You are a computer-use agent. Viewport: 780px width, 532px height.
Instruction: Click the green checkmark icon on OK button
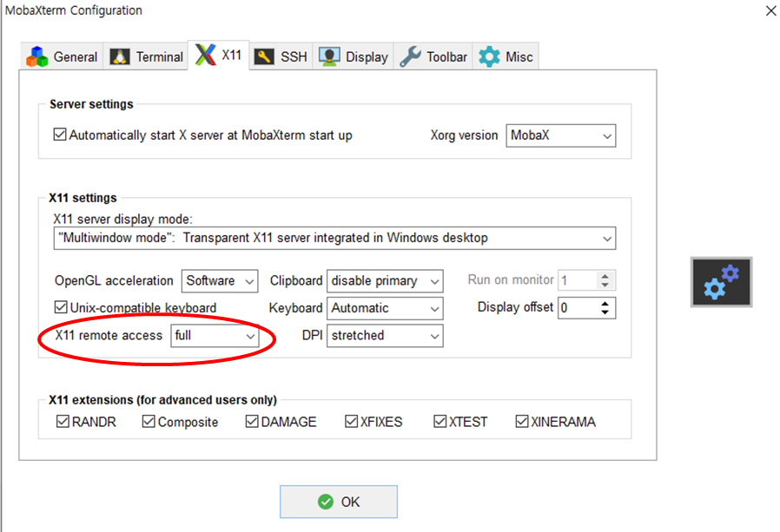tap(326, 502)
